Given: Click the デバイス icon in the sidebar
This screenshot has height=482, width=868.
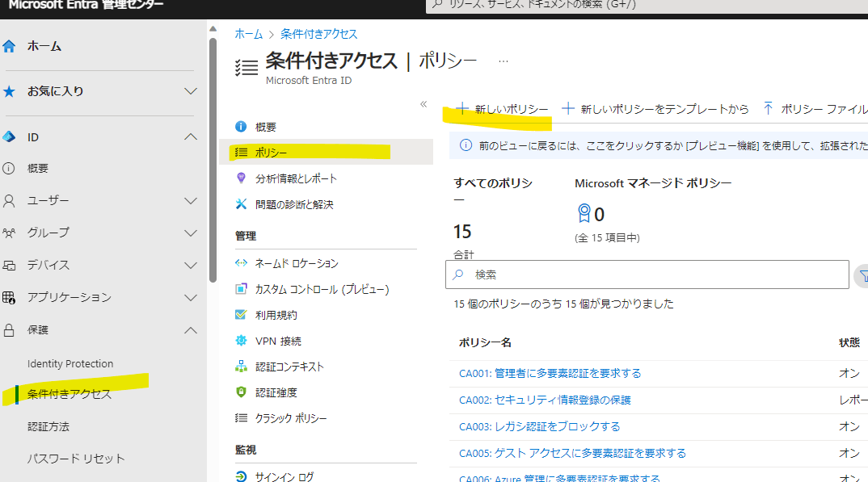Looking at the screenshot, I should (x=9, y=266).
